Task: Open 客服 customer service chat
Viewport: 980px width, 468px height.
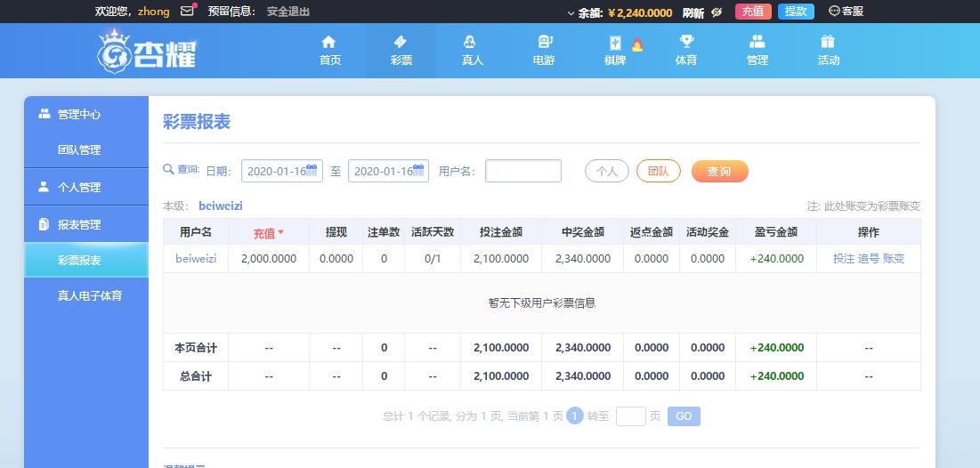Action: pyautogui.click(x=846, y=12)
